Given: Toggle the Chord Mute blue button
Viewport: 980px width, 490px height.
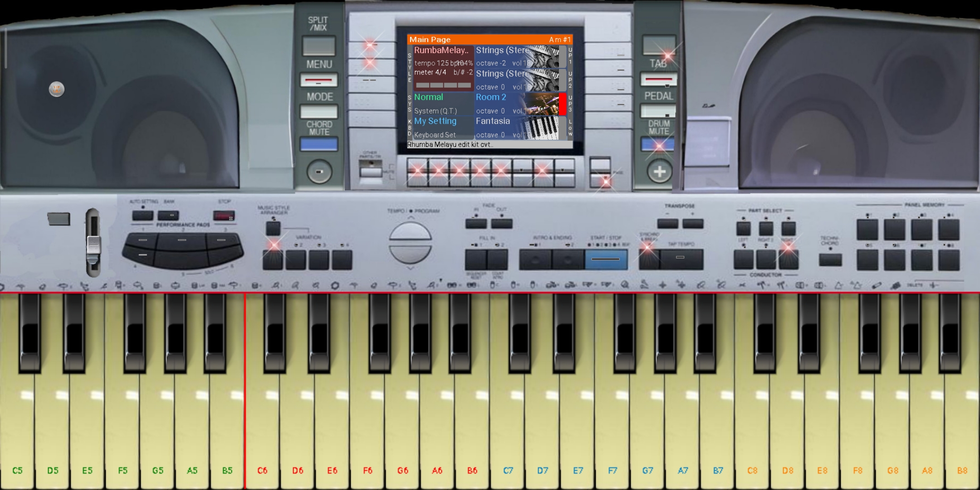Looking at the screenshot, I should pos(318,145).
